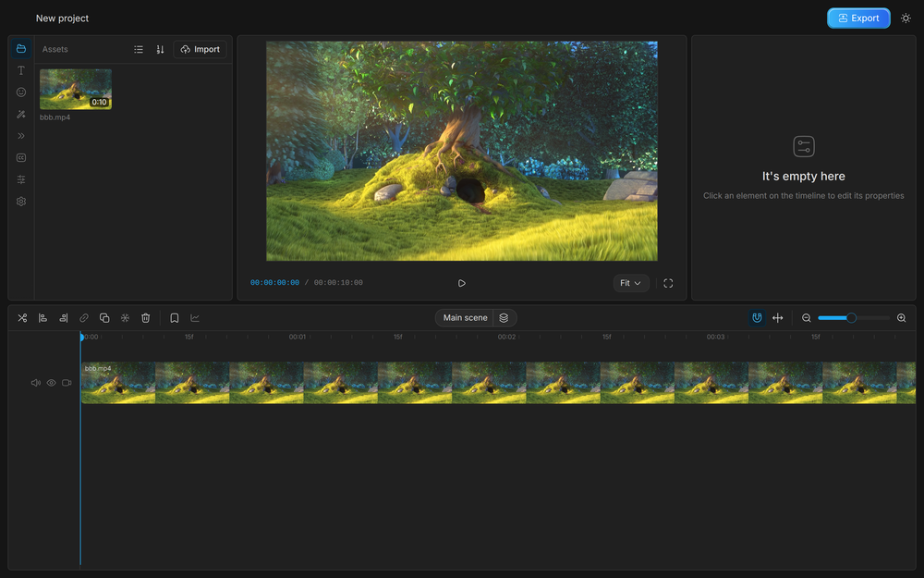Open the gear settings panel in sidebar
The height and width of the screenshot is (578, 924).
(x=21, y=201)
